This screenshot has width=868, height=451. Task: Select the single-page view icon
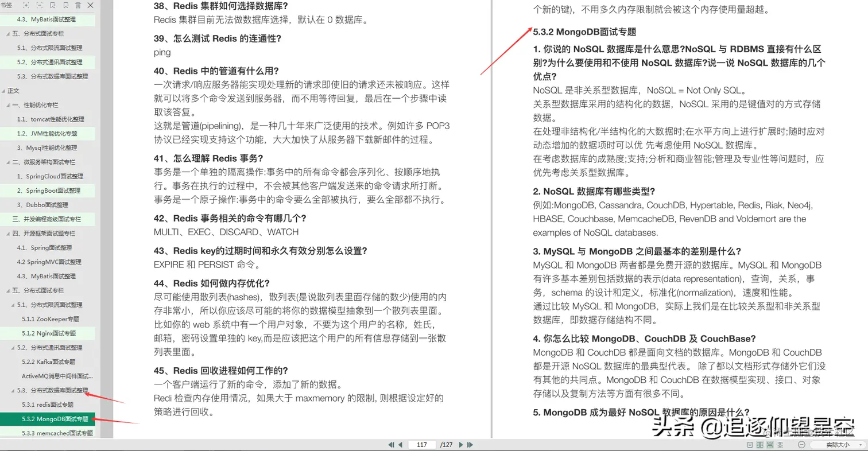click(750, 444)
